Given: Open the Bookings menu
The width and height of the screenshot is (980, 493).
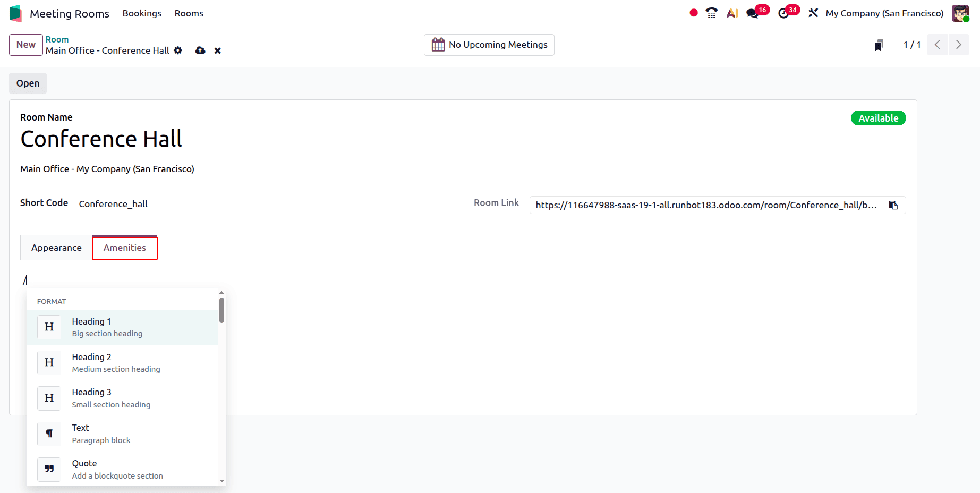Looking at the screenshot, I should tap(142, 13).
